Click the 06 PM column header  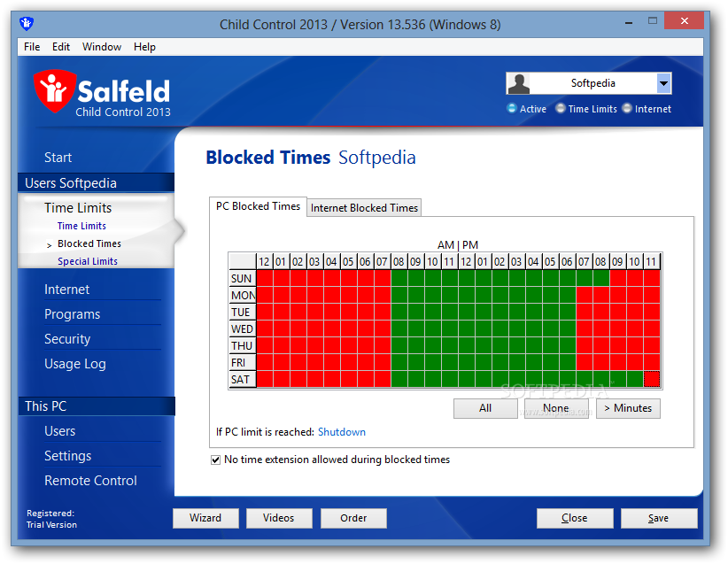tap(568, 262)
